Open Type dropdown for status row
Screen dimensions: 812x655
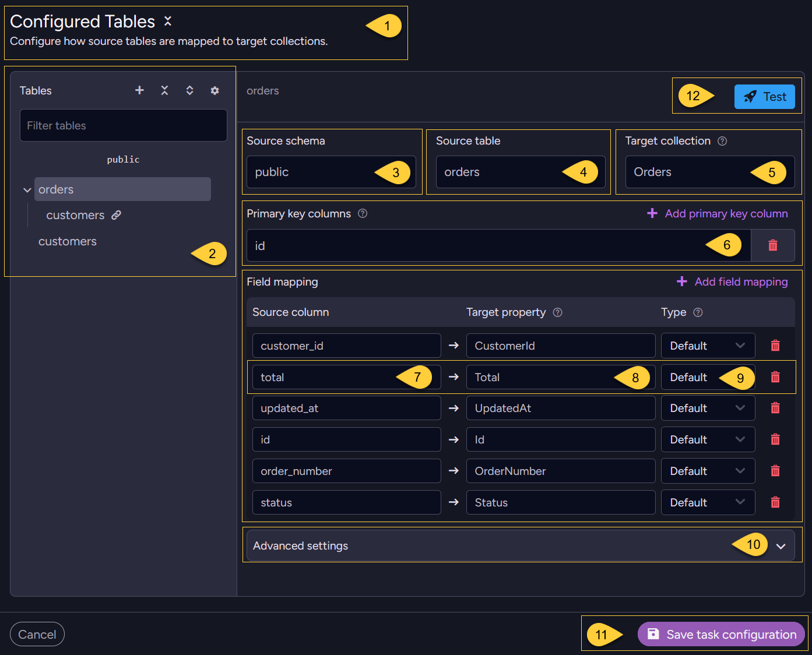[708, 502]
